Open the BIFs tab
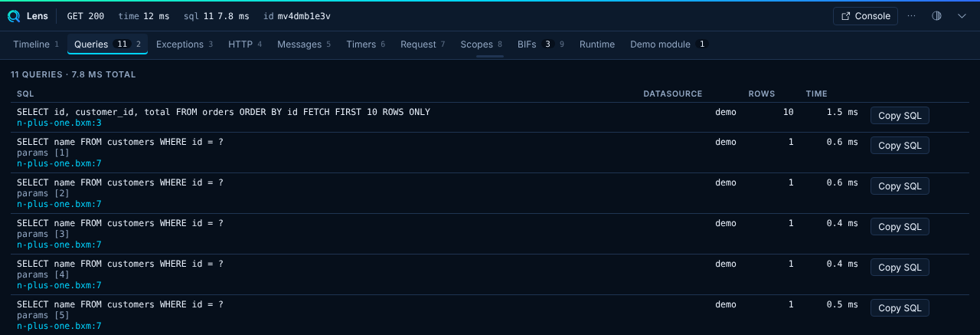Screen dimensions: 980x335 [541, 44]
